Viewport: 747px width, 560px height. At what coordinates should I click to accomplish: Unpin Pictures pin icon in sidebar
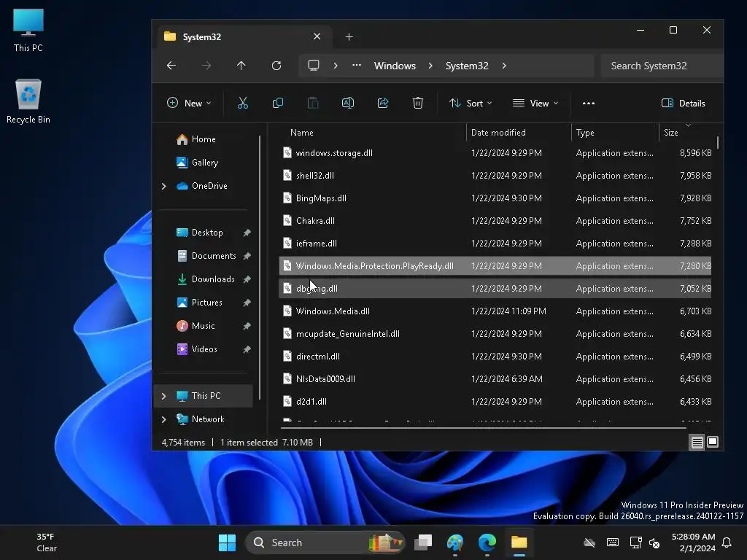click(247, 303)
